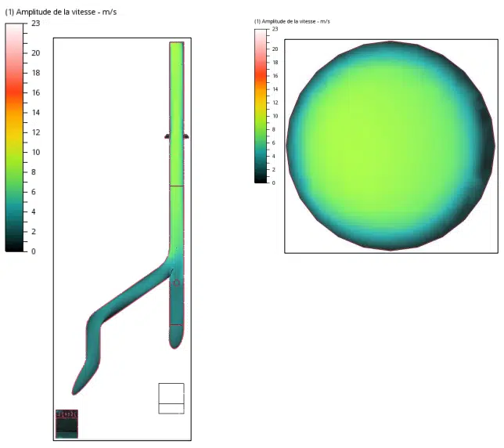Click the right panel velocity amplitude title
Viewport: 504px width, 448px height.
click(x=292, y=21)
